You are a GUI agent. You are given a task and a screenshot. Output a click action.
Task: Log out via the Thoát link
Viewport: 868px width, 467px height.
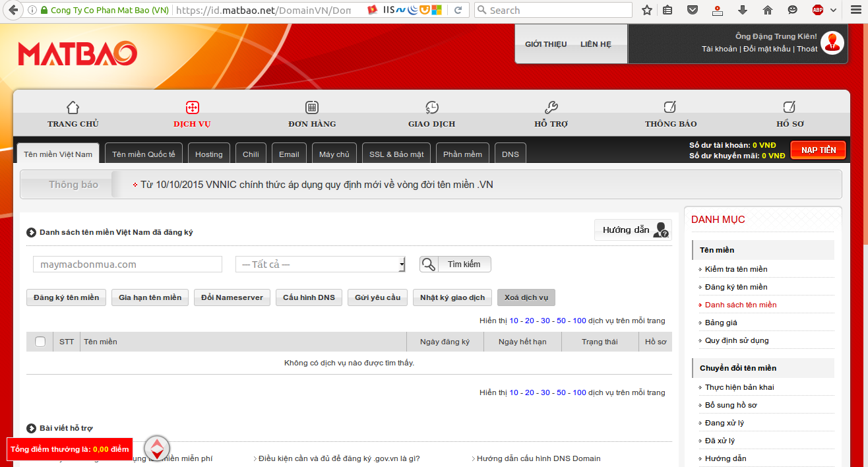coord(807,49)
